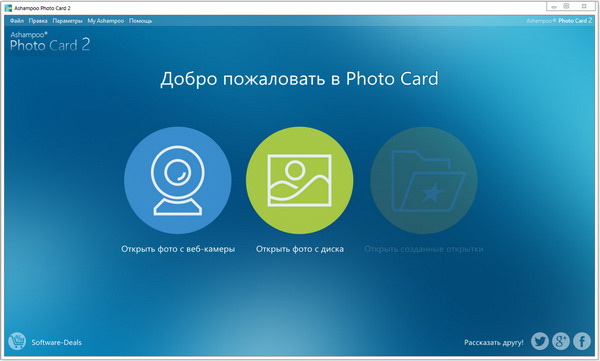The height and width of the screenshot is (361, 600).
Task: Click the Ashampoo app icon in title bar
Action: coord(8,8)
